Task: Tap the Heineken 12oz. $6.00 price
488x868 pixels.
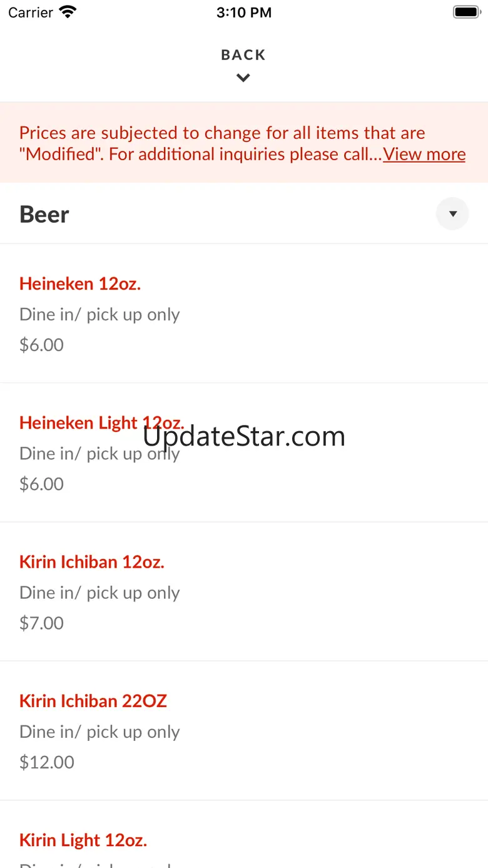Action: click(41, 345)
